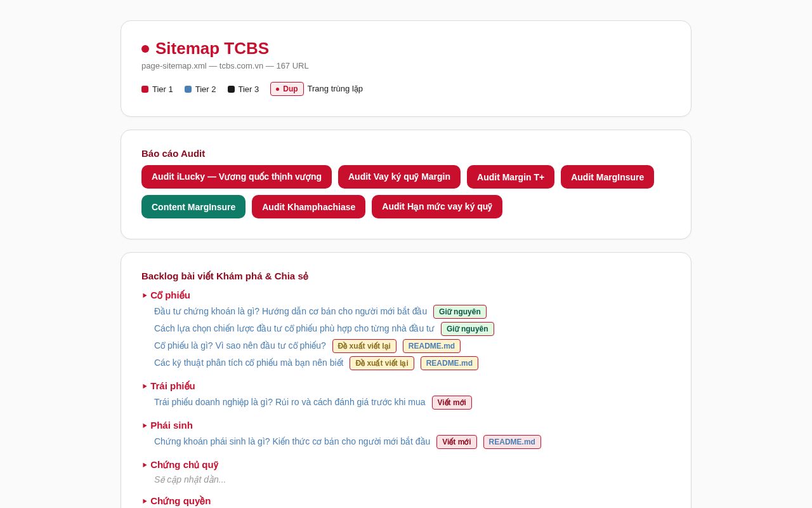Screen dimensions: 812x508
Task: Click the Báo cáo Audit section heading
Action: [x=173, y=153]
